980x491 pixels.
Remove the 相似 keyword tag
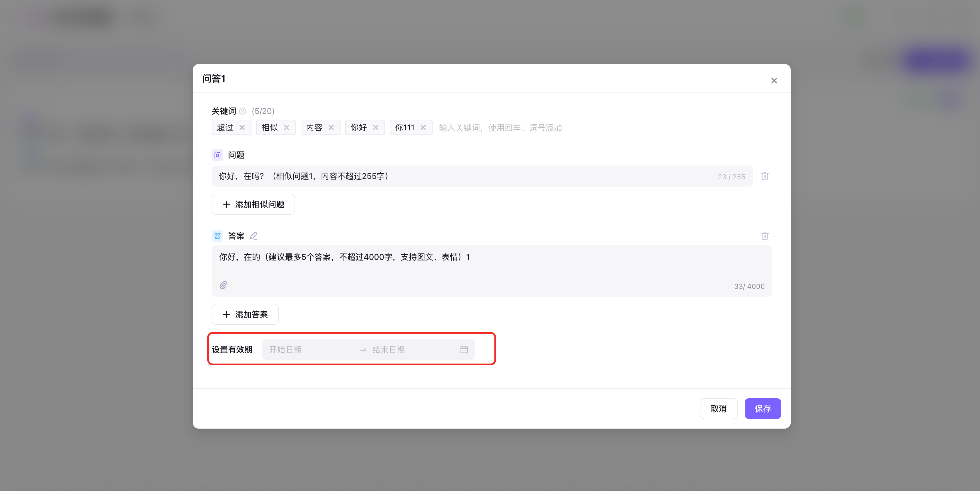286,128
